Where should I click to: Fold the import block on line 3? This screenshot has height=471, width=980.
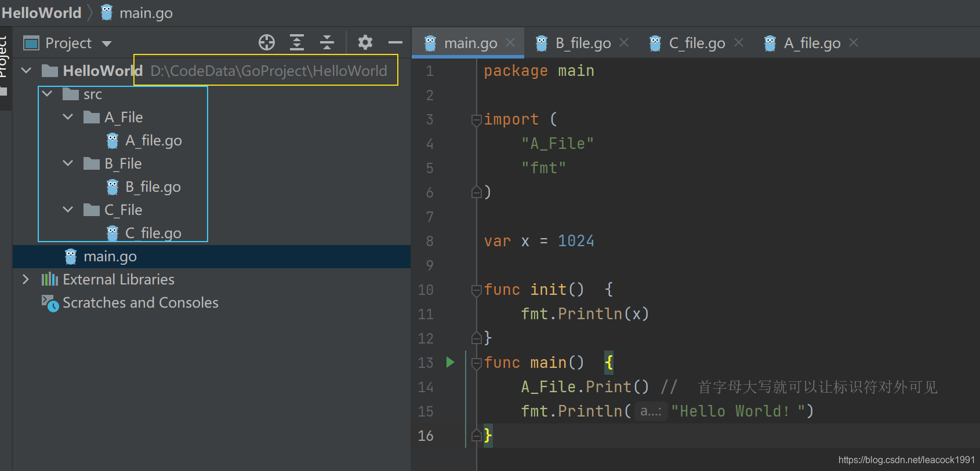click(476, 120)
